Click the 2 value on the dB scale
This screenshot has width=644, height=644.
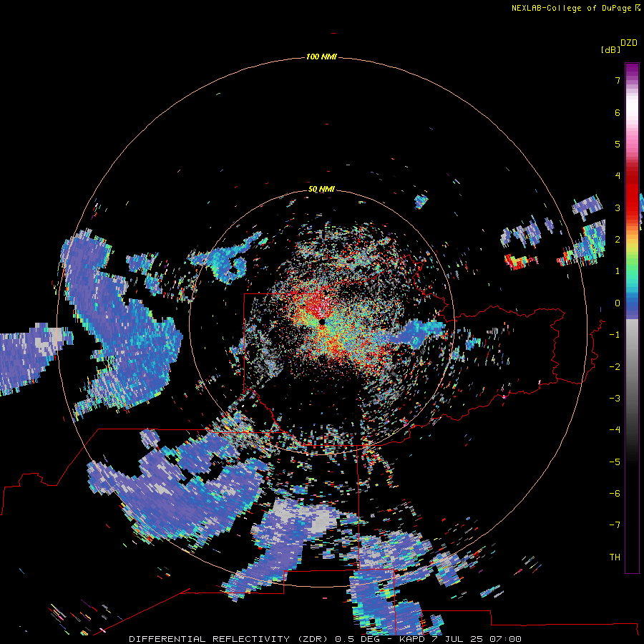(x=618, y=240)
